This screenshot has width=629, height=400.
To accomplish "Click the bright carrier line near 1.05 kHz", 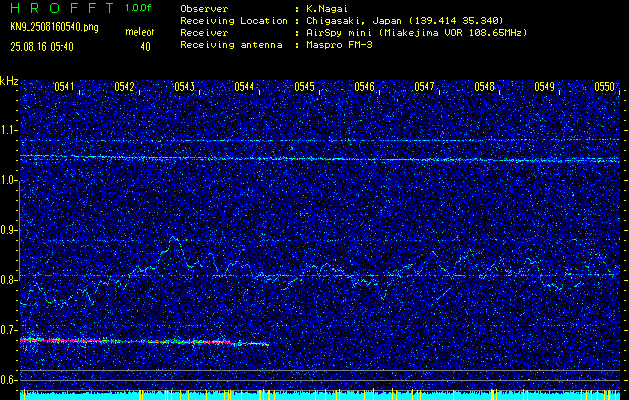I will pos(320,158).
